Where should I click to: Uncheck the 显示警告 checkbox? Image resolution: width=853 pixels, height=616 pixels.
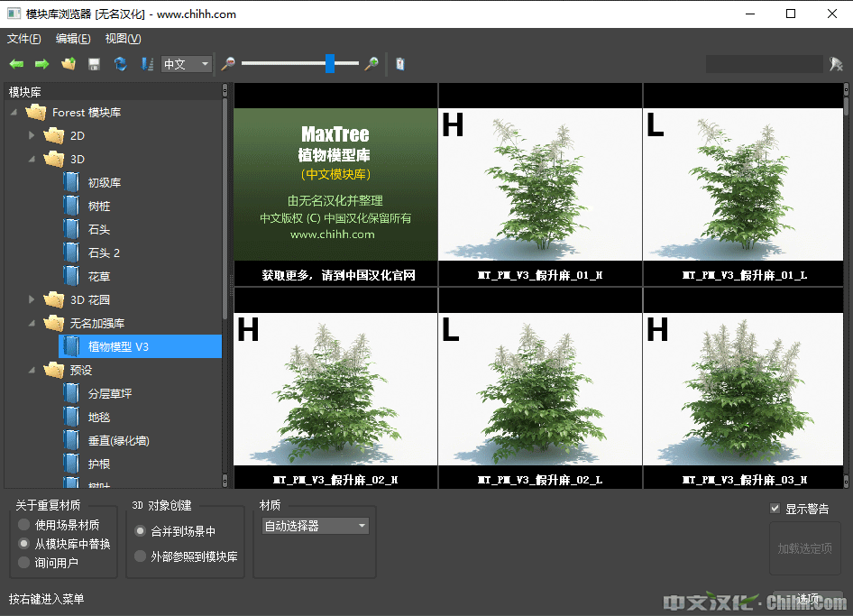pyautogui.click(x=775, y=509)
